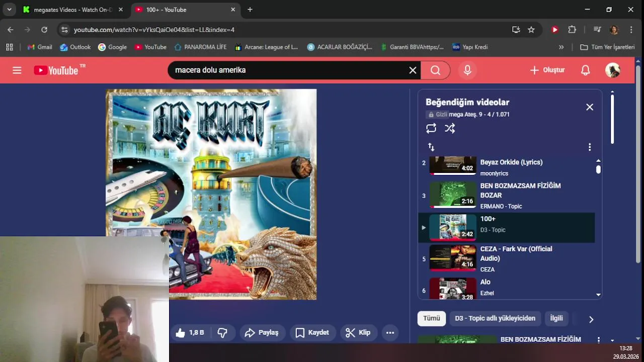The image size is (644, 362).
Task: Reload the page
Action: [x=44, y=30]
